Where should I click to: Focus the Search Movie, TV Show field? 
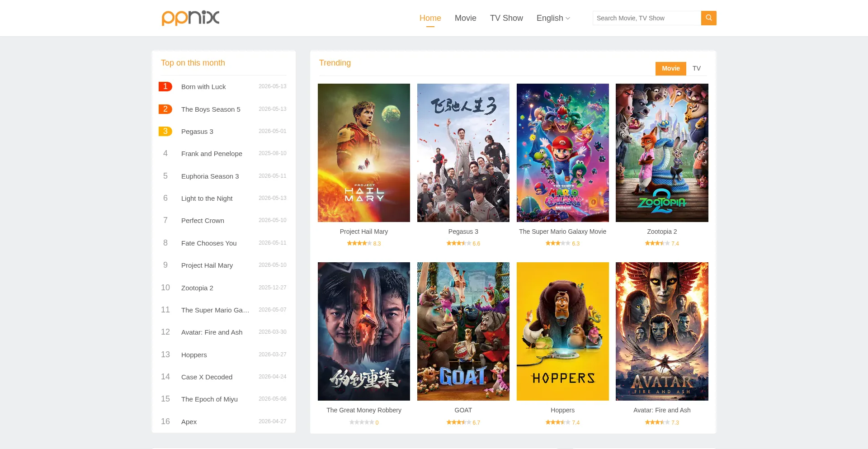coord(646,18)
